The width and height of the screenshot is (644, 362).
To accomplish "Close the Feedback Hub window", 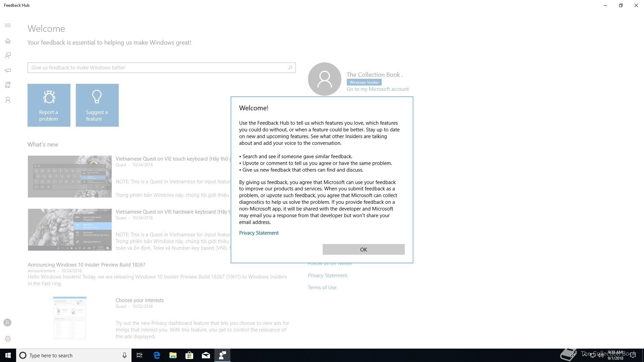I will (636, 5).
